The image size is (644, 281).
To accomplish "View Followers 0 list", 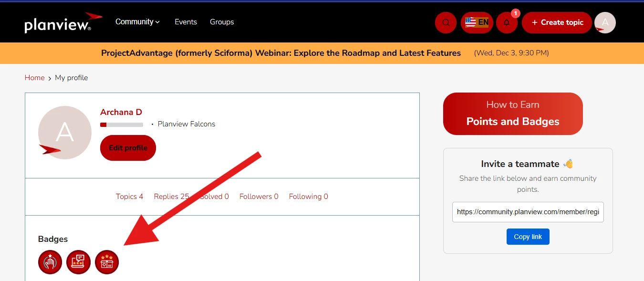I will click(259, 197).
